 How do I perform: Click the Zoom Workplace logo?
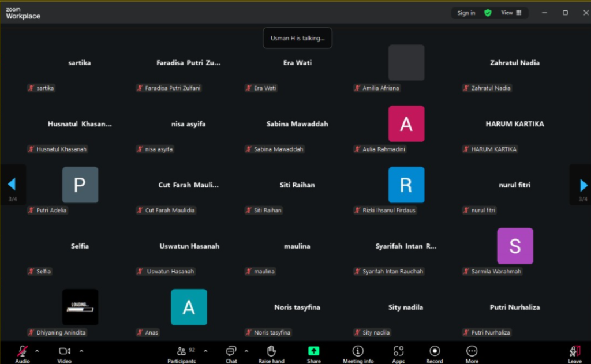click(23, 13)
